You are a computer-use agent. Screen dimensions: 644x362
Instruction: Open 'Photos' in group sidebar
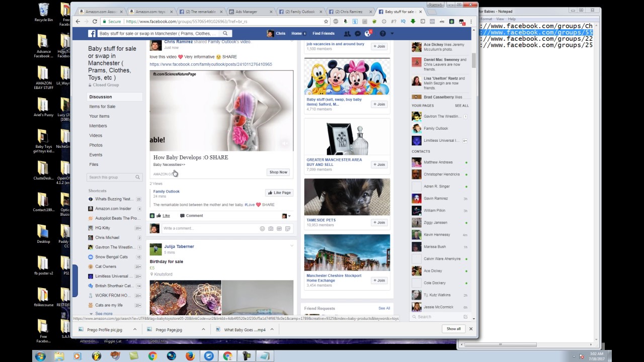point(96,145)
